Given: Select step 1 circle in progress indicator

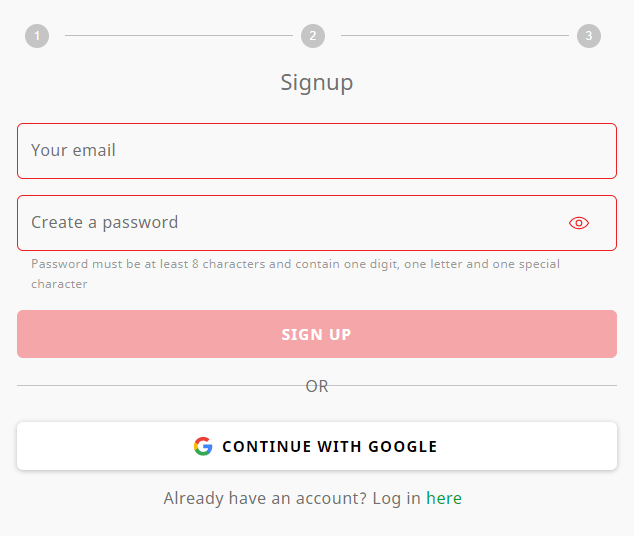Looking at the screenshot, I should 37,36.
